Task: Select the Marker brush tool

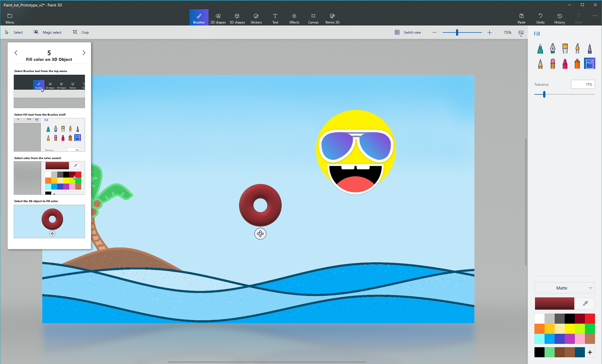Action: (540, 49)
